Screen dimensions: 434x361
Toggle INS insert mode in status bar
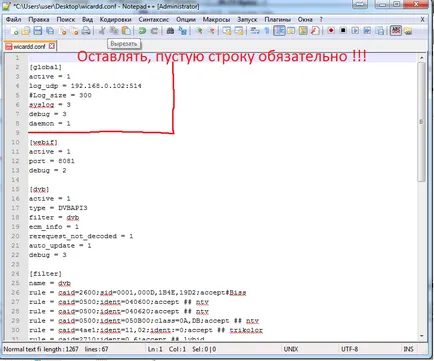[x=408, y=349]
